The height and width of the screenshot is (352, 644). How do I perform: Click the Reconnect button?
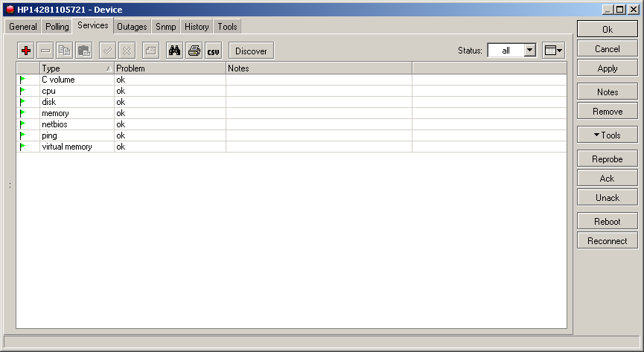[607, 240]
